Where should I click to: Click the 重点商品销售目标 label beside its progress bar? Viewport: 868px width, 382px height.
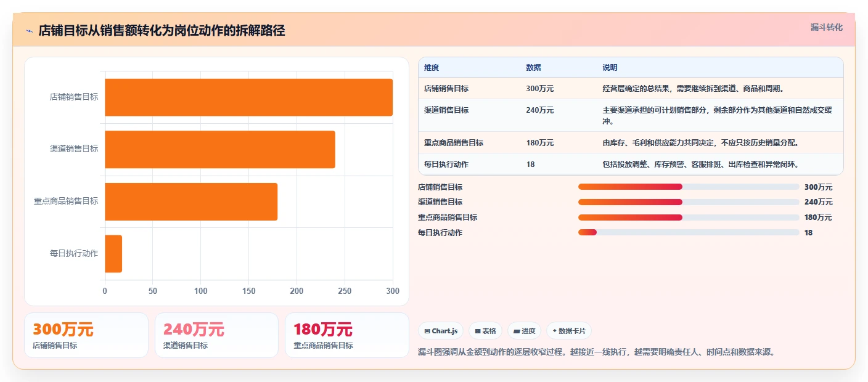[448, 217]
